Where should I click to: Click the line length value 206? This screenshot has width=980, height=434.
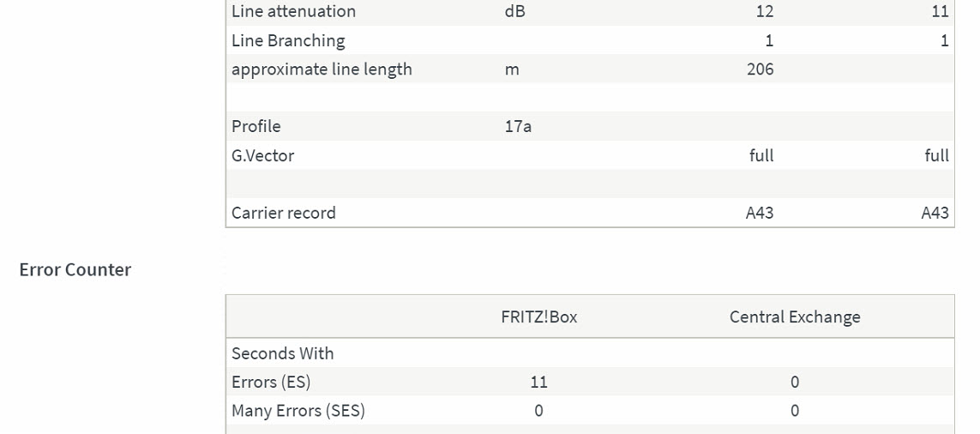760,69
